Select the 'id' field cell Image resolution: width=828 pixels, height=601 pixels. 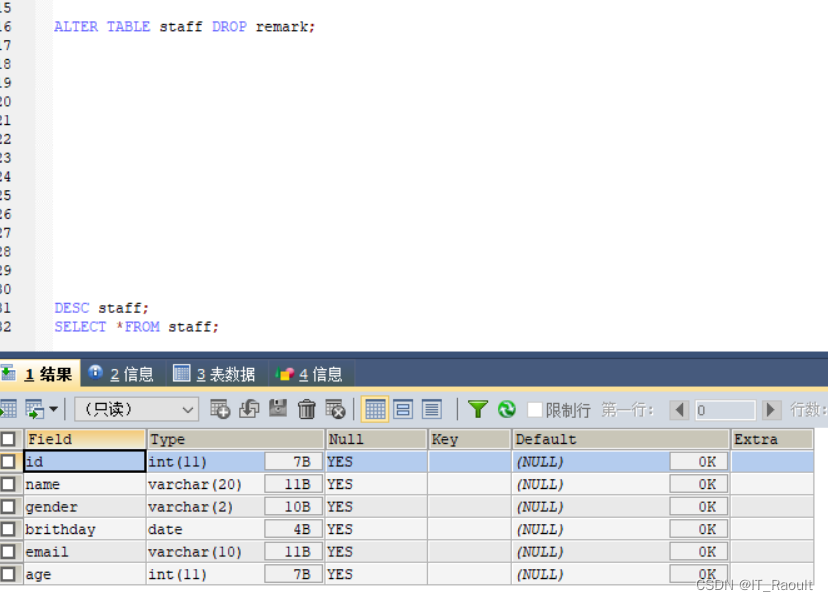[84, 462]
